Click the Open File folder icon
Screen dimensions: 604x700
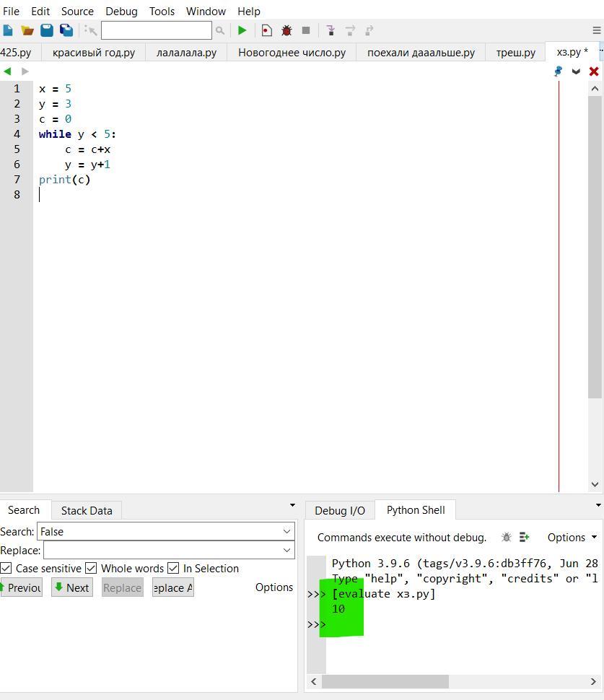click(27, 30)
